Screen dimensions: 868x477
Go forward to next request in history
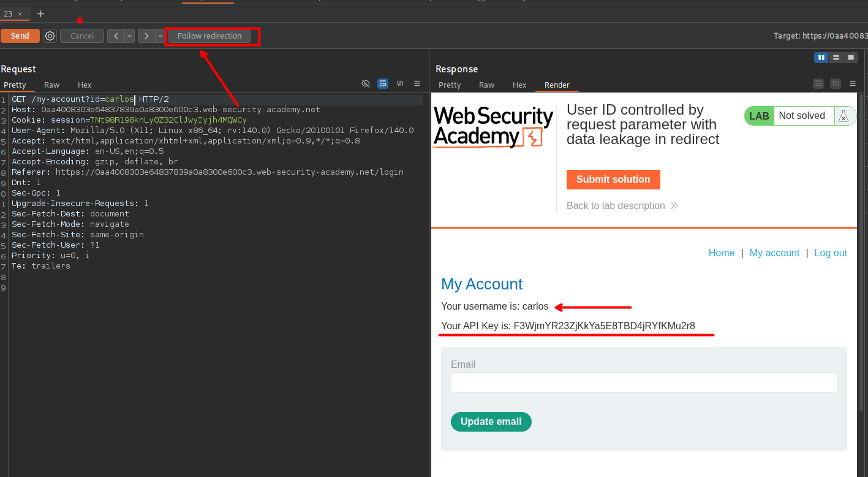[x=146, y=36]
